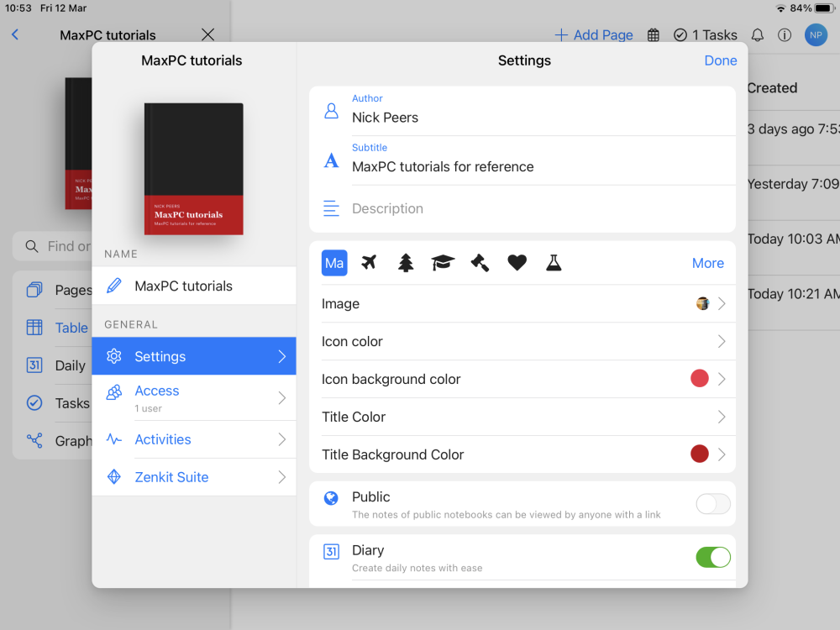840x630 pixels.
Task: Open calendar icon in top toolbar
Action: [653, 35]
